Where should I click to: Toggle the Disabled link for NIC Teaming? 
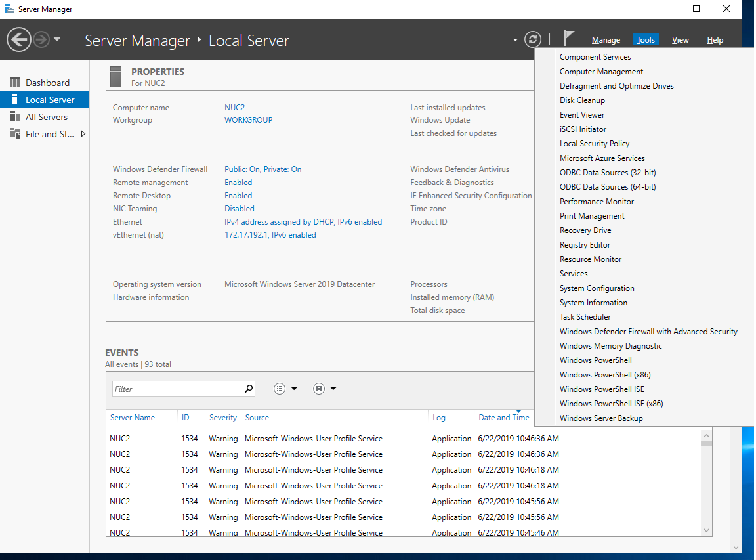pyautogui.click(x=239, y=208)
